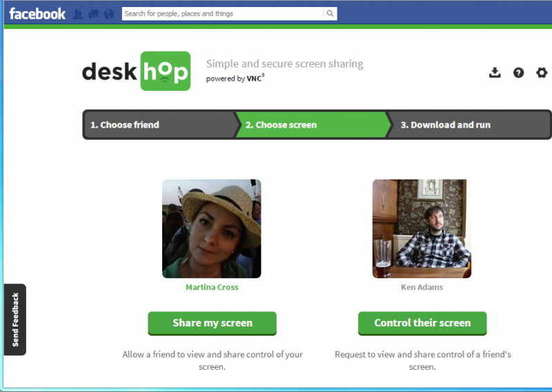
Task: Open the Send Feedback side tab
Action: (x=15, y=320)
